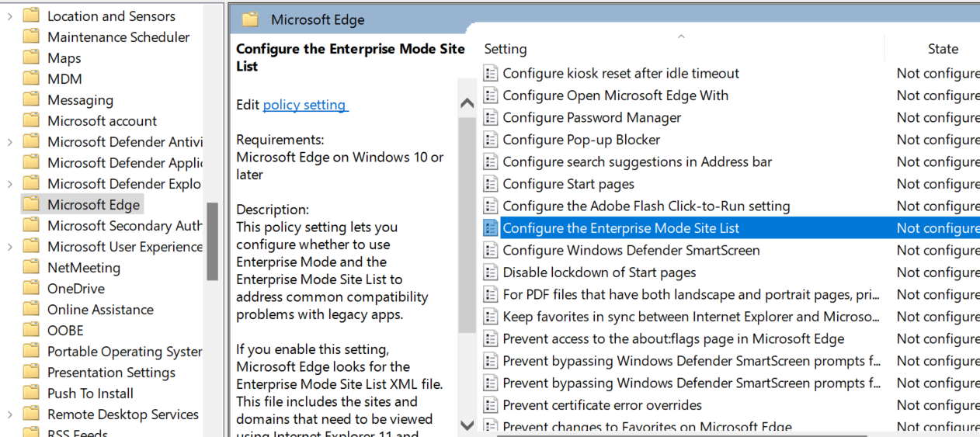Click policy icon for Configure search suggestions in Address bar

[490, 162]
